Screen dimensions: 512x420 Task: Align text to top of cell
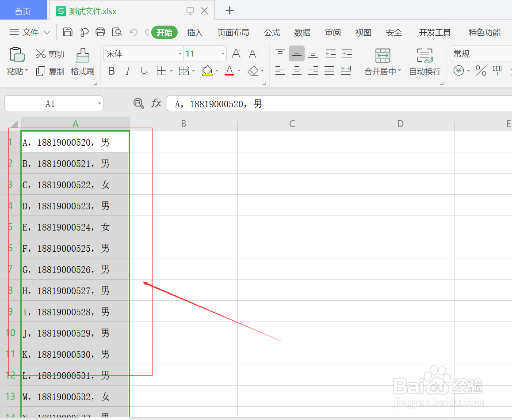coord(280,53)
